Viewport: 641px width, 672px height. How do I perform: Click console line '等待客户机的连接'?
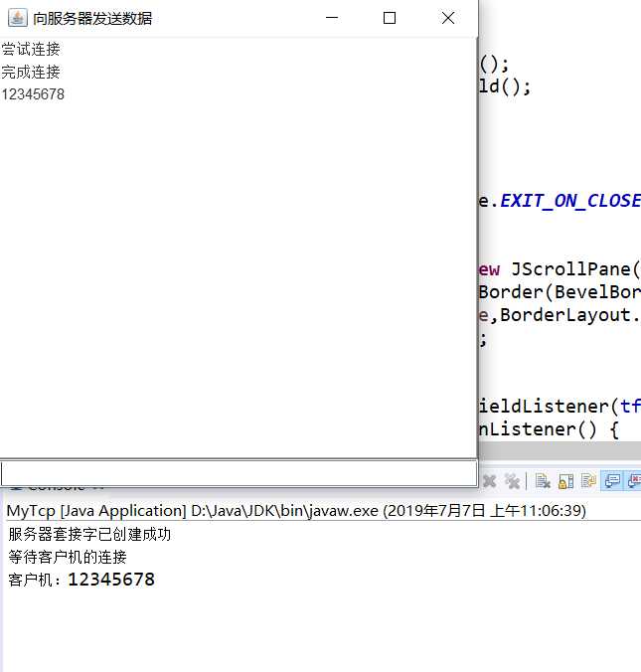[68, 557]
